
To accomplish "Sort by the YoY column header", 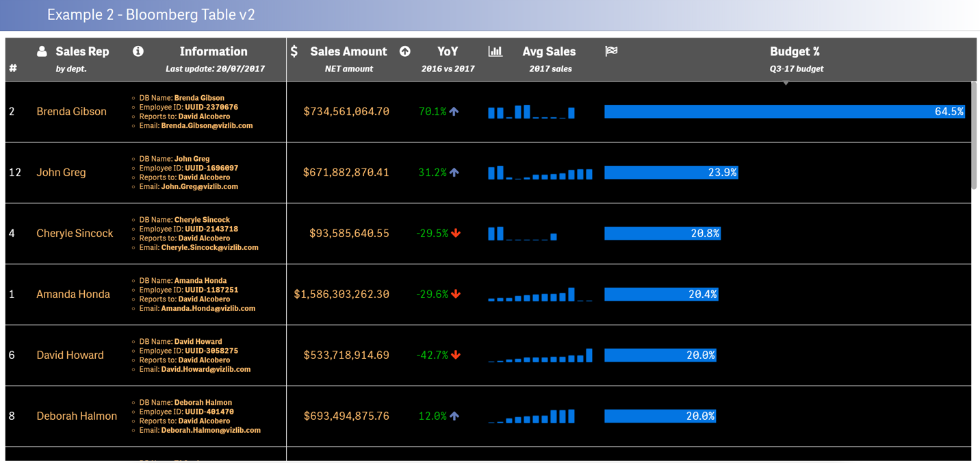I will pyautogui.click(x=448, y=51).
